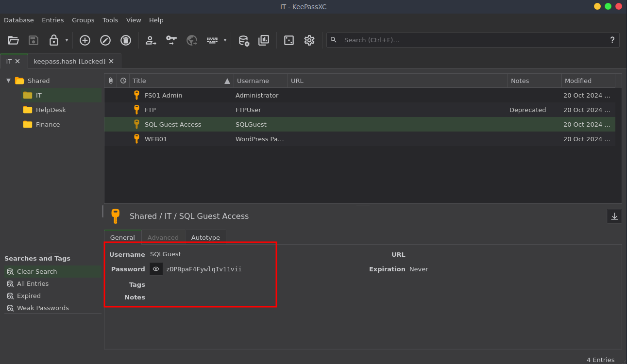This screenshot has width=627, height=364.
Task: Sort by expiry clock column
Action: [123, 81]
